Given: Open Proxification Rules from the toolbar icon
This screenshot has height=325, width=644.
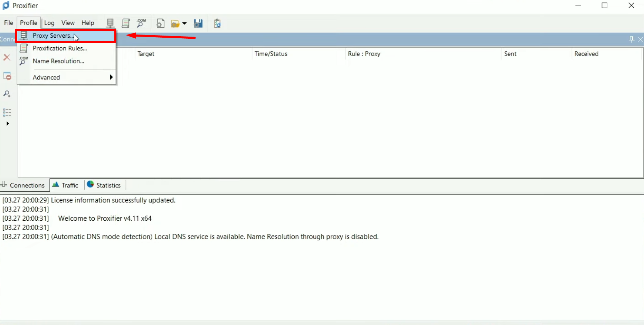Looking at the screenshot, I should tap(126, 23).
